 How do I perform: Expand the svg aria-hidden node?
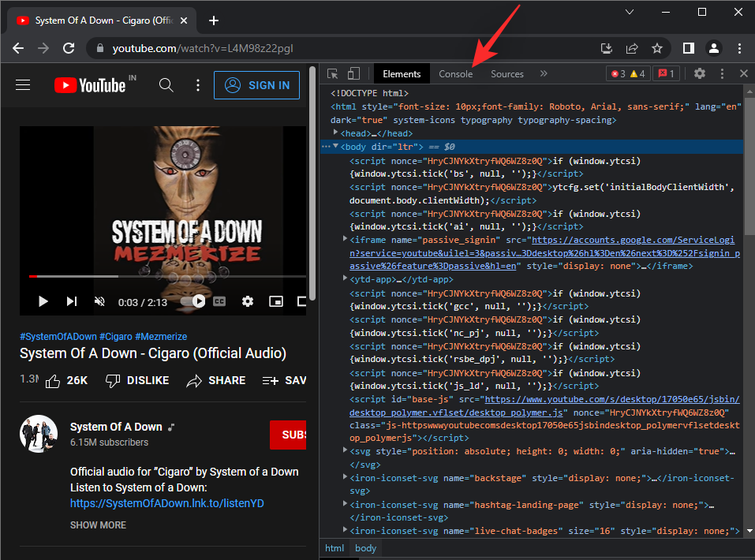(x=345, y=450)
